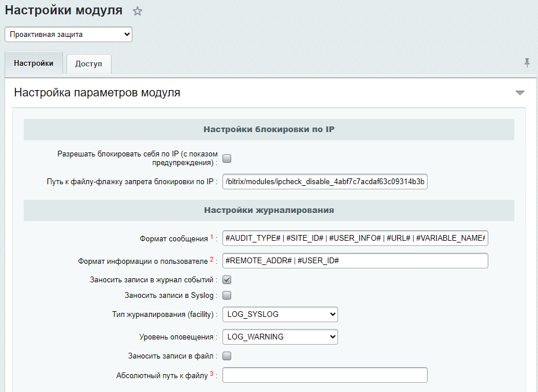The image size is (538, 392).
Task: Pin the tabs panel with pushpin icon
Action: (527, 63)
